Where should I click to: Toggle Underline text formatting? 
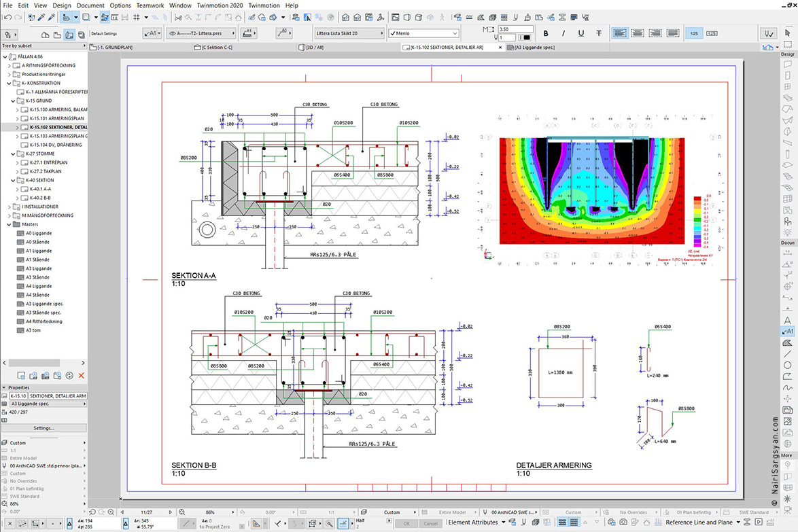[581, 33]
